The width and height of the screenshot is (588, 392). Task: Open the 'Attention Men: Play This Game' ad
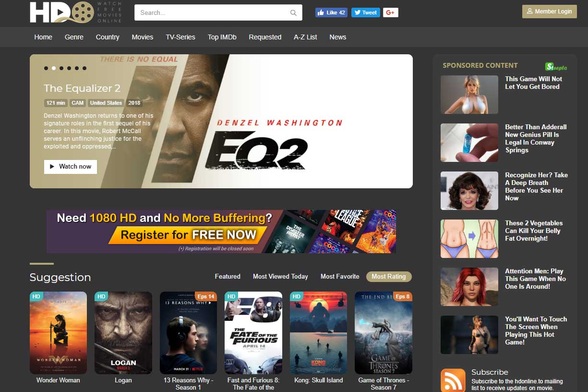(x=535, y=279)
